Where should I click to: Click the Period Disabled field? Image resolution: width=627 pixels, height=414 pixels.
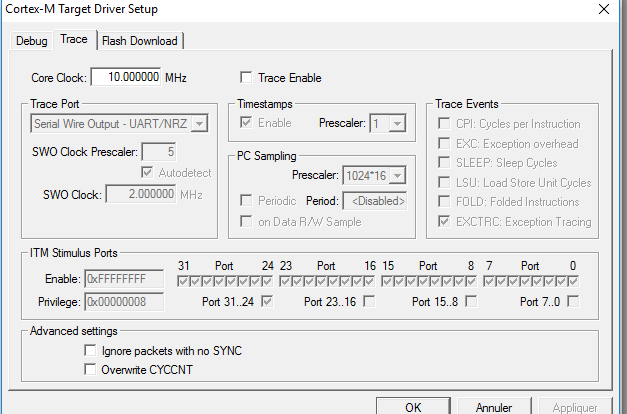[375, 201]
